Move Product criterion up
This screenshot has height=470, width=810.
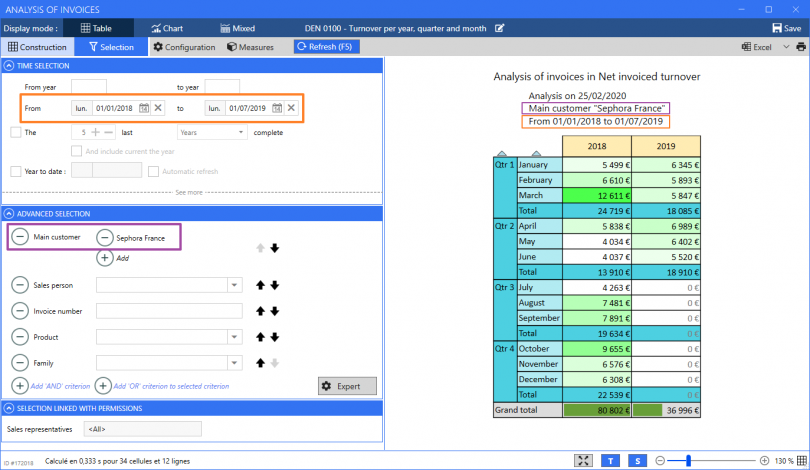point(260,337)
